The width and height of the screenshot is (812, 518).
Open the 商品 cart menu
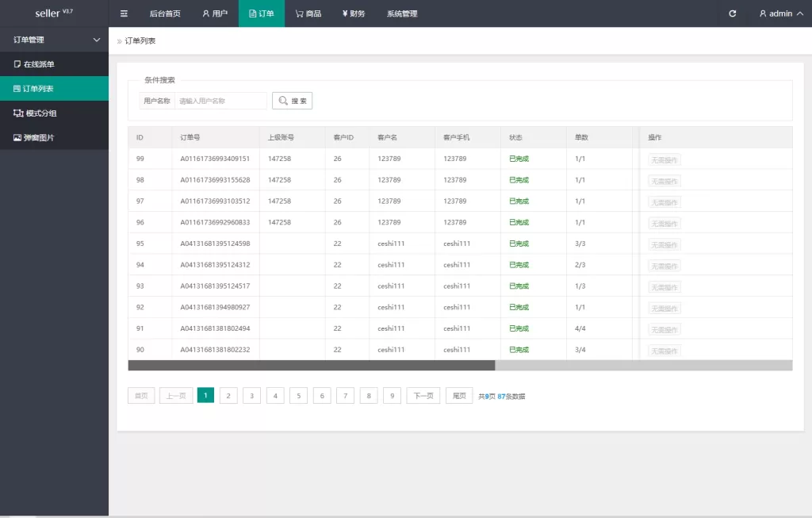(308, 13)
